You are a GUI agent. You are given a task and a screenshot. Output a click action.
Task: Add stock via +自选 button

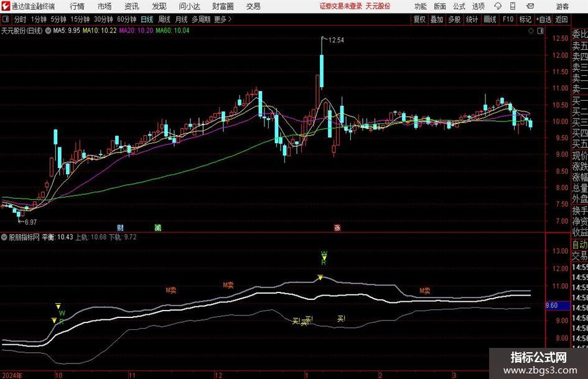coord(544,19)
